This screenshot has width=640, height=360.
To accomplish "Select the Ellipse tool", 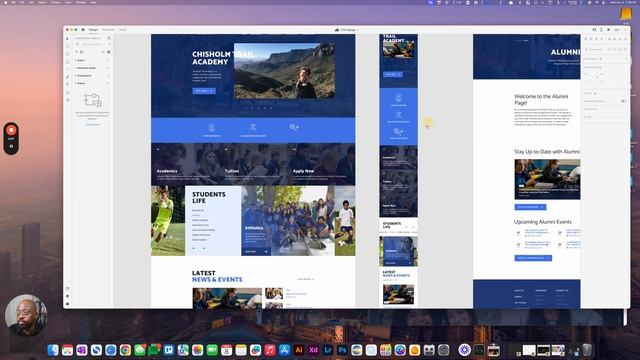I will [x=67, y=54].
